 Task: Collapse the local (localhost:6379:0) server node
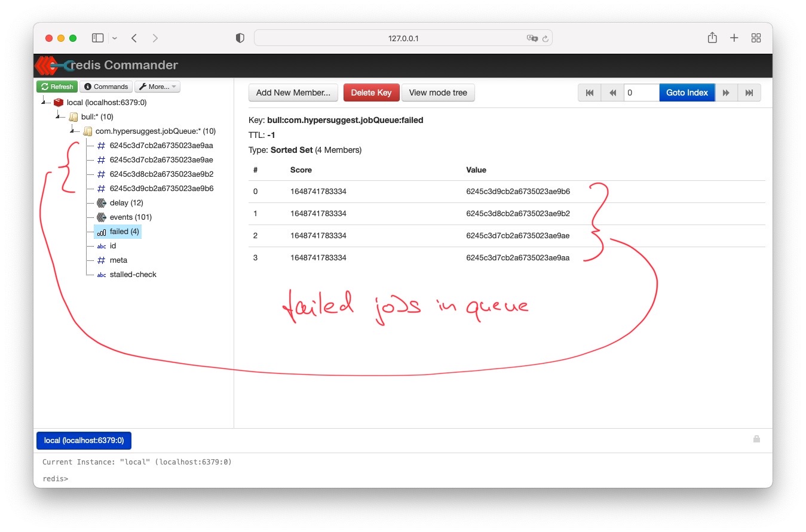click(x=43, y=102)
